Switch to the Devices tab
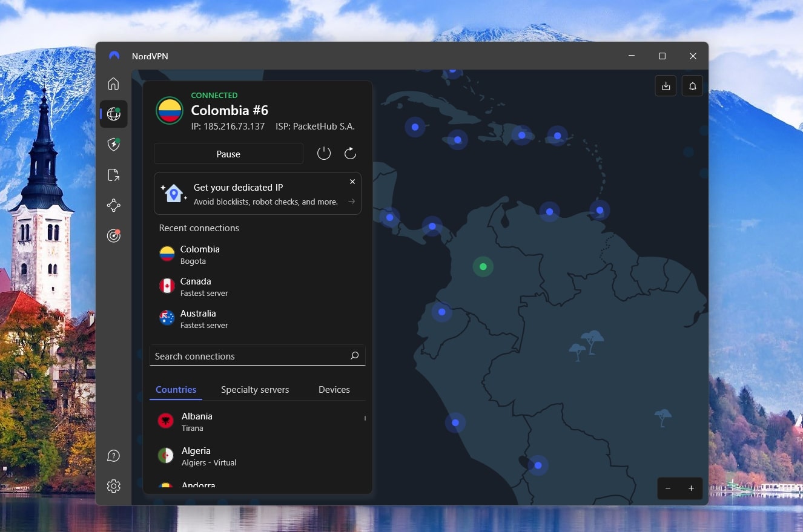803x532 pixels. tap(334, 390)
